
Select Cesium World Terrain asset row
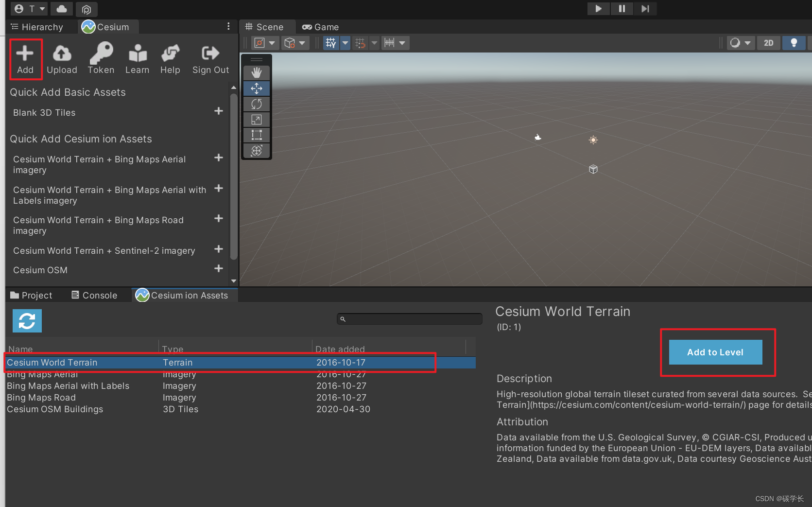[x=241, y=363]
